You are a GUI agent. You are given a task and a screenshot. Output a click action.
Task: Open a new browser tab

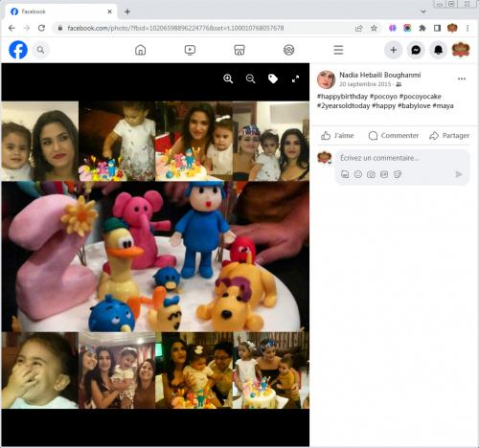point(127,11)
